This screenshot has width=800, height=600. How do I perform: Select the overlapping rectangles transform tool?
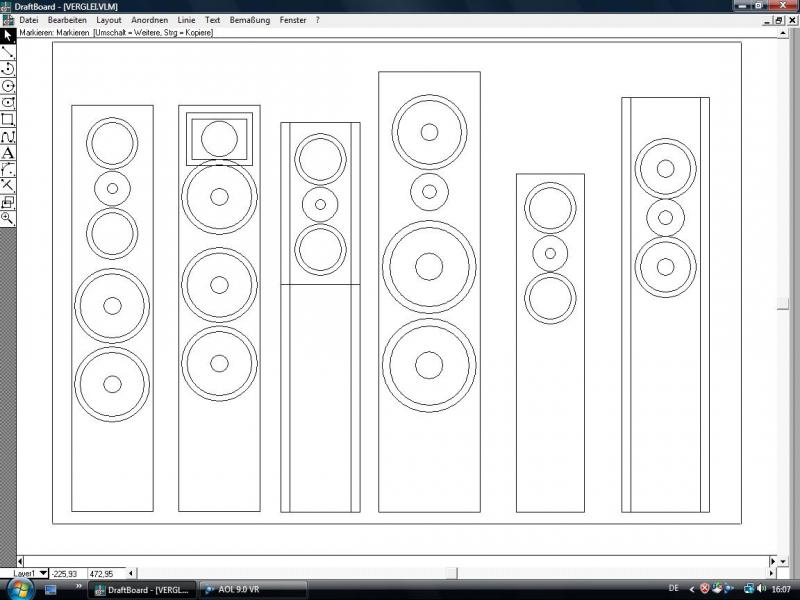pyautogui.click(x=8, y=202)
